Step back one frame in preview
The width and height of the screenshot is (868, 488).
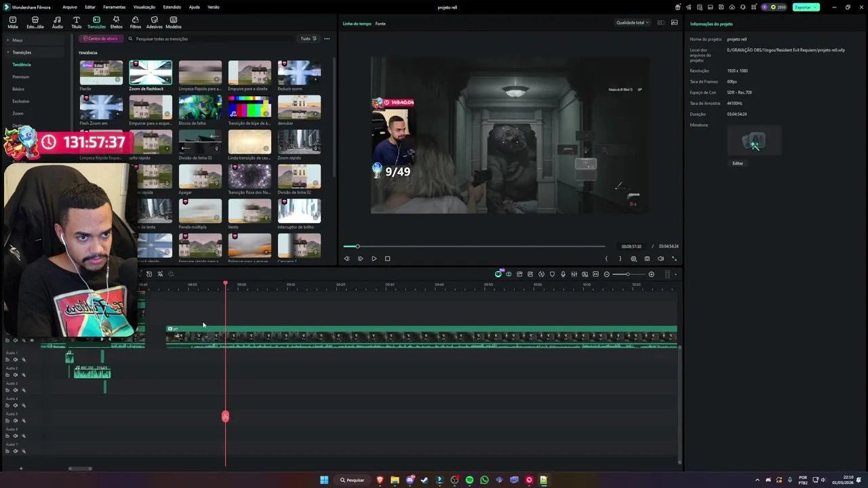click(347, 258)
